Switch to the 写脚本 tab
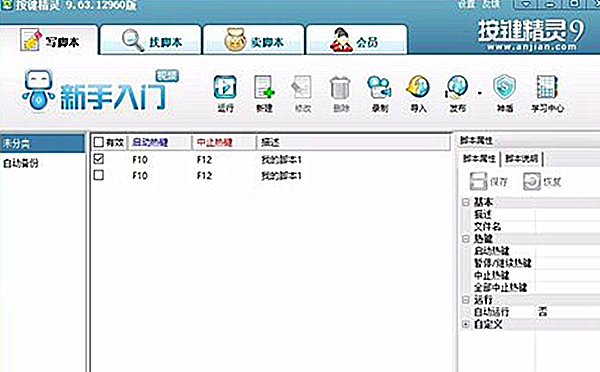Viewport: 600px width, 372px height. click(x=50, y=41)
